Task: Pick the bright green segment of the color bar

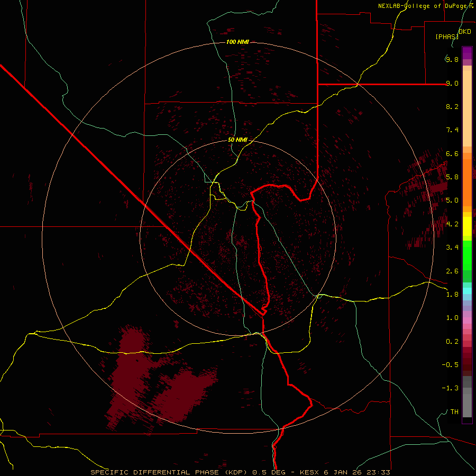Action: [x=467, y=255]
